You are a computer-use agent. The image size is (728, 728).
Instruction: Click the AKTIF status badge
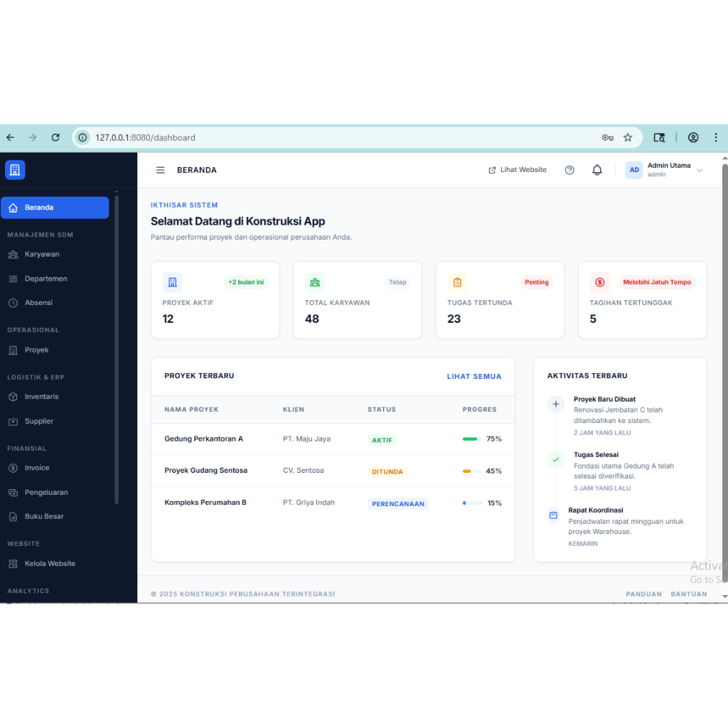(x=382, y=440)
